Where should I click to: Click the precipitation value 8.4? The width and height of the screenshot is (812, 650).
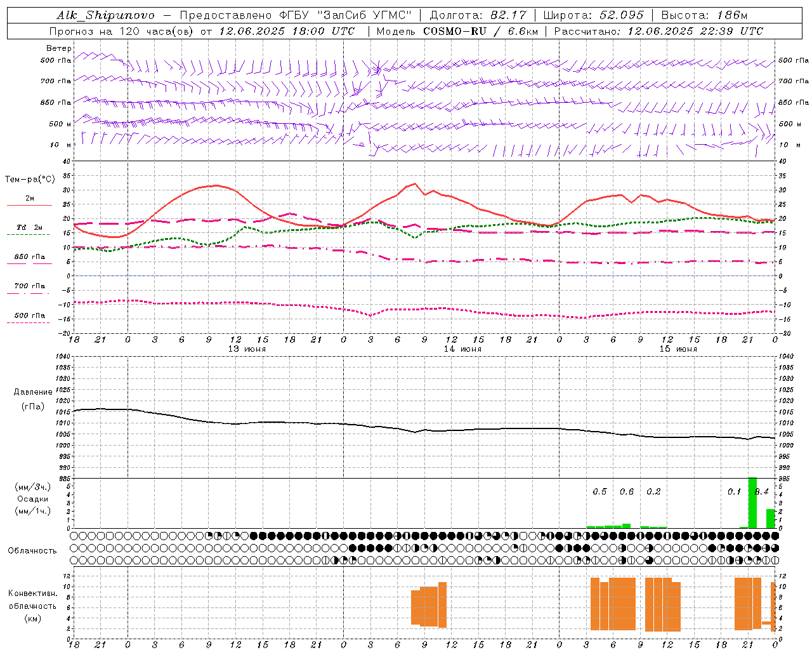(x=762, y=492)
